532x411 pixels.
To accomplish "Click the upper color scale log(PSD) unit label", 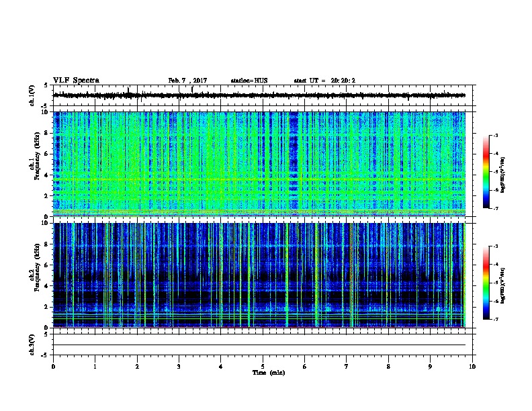I will 503,175.
